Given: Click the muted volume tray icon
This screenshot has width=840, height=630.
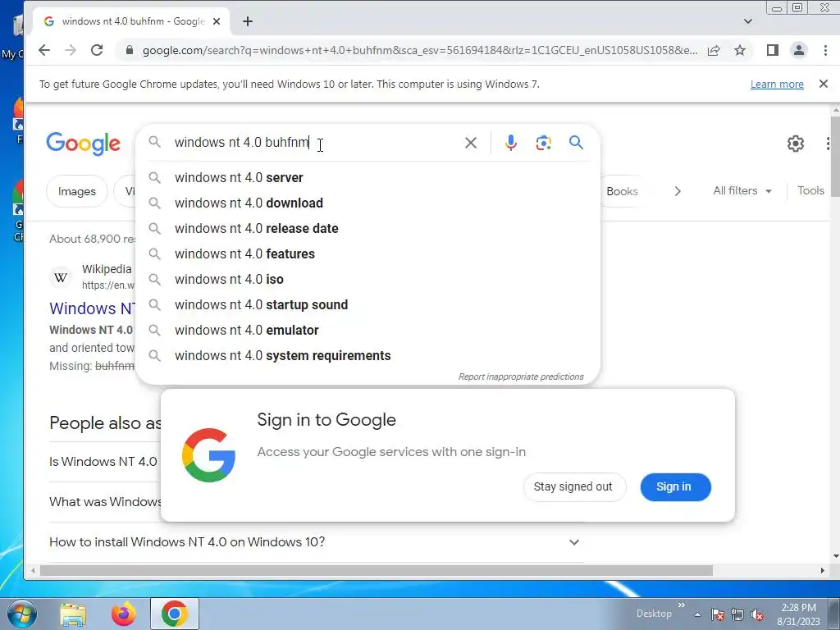Looking at the screenshot, I should coord(757,614).
